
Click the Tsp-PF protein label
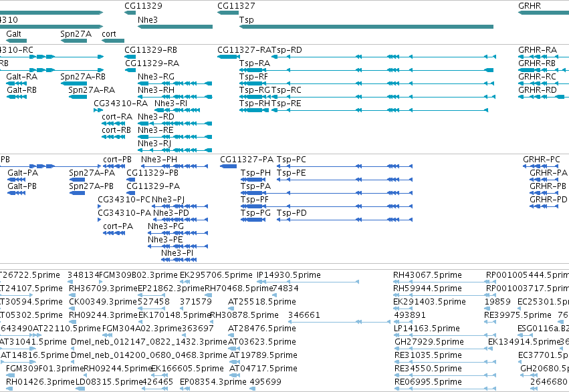[254, 200]
